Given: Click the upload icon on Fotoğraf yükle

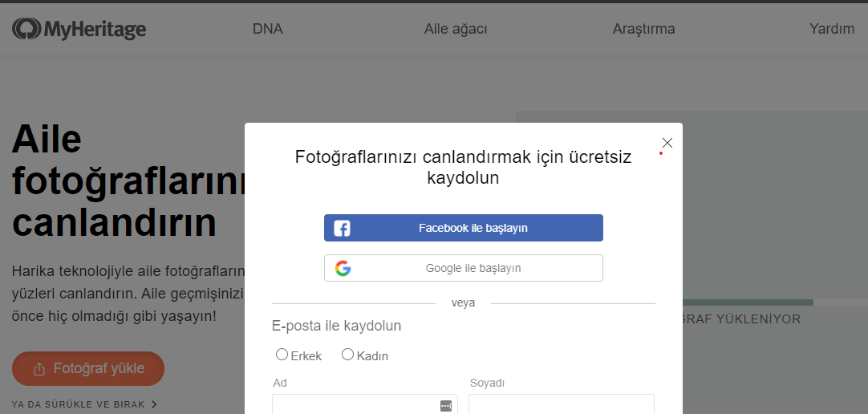Looking at the screenshot, I should coord(39,368).
